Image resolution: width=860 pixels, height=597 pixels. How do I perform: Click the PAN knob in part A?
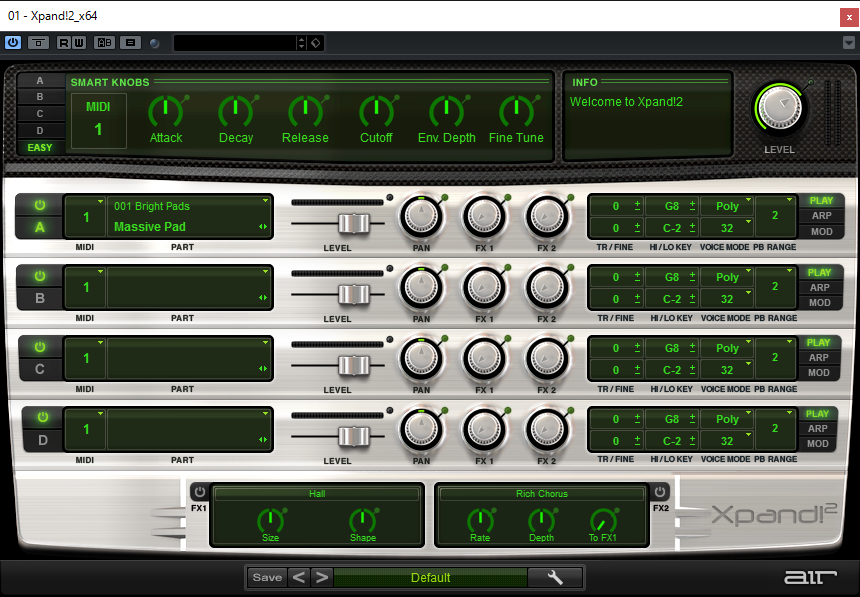(x=421, y=217)
